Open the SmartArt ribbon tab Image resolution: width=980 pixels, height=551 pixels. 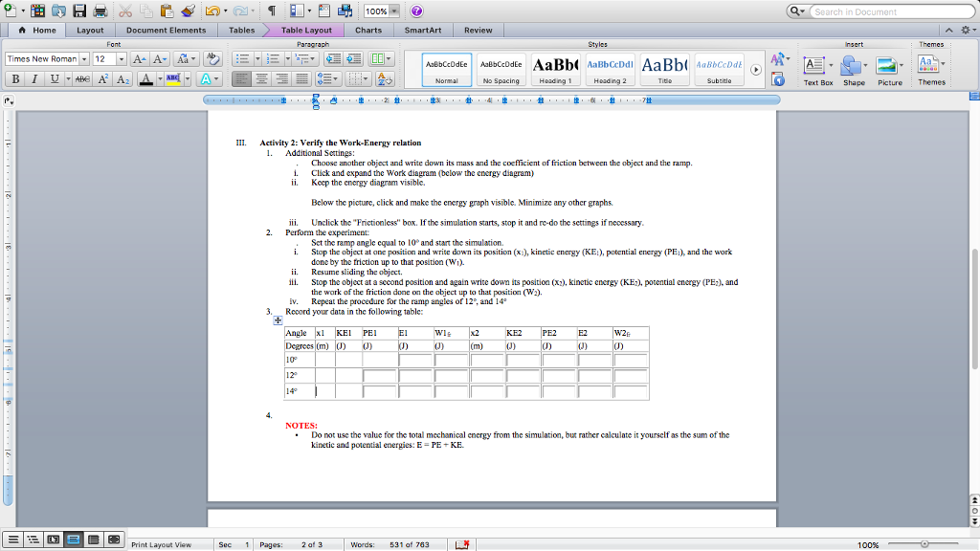point(424,30)
